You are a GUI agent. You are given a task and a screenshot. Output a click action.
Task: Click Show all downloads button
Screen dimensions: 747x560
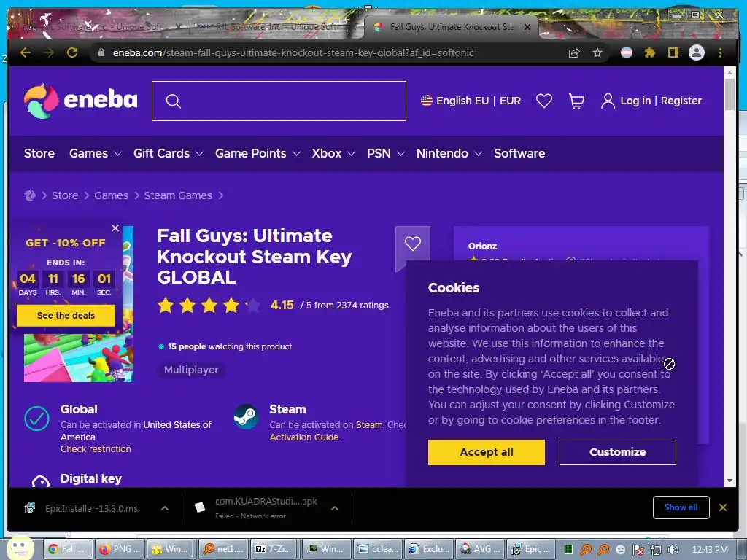[x=681, y=507]
